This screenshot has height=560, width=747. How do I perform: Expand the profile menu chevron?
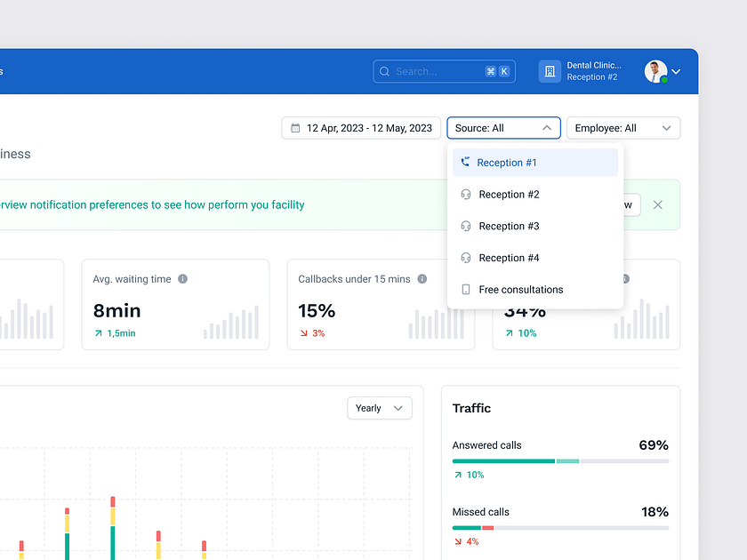676,72
